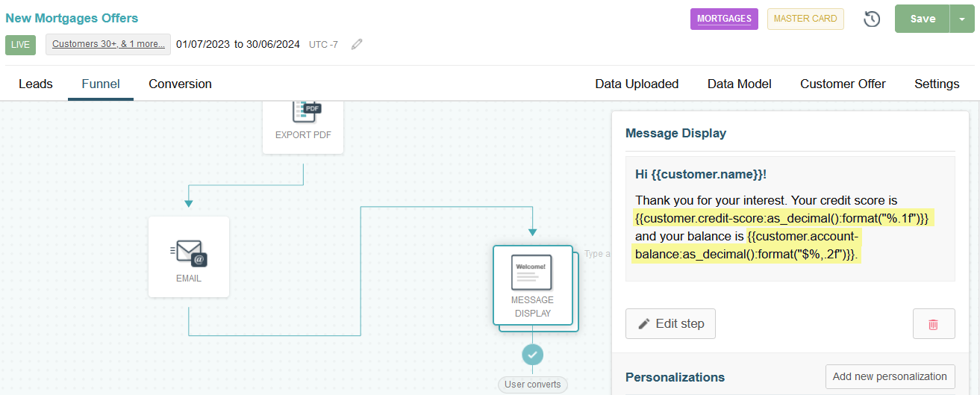980x395 pixels.
Task: Click the MASTER CARD tag
Action: [805, 19]
